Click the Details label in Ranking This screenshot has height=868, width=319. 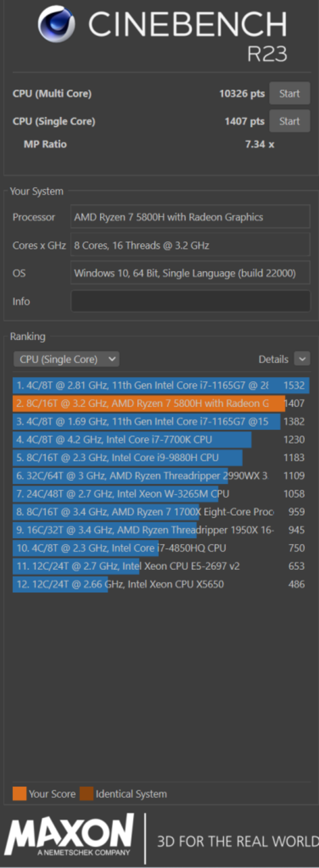(273, 359)
